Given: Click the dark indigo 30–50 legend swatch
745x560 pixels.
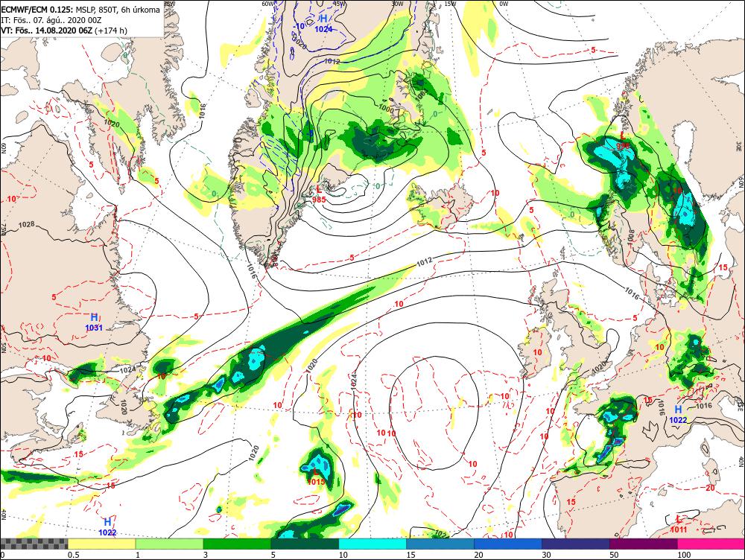Looking at the screenshot, I should coord(575,544).
